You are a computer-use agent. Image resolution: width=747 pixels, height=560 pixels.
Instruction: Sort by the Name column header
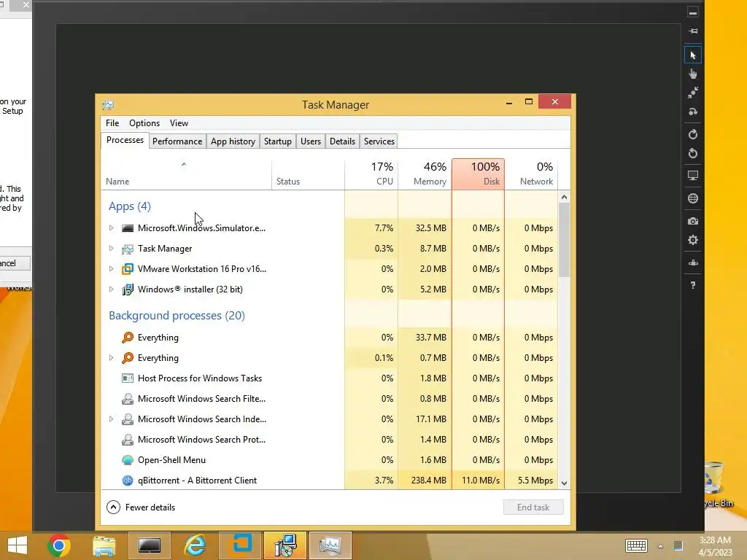pos(186,174)
